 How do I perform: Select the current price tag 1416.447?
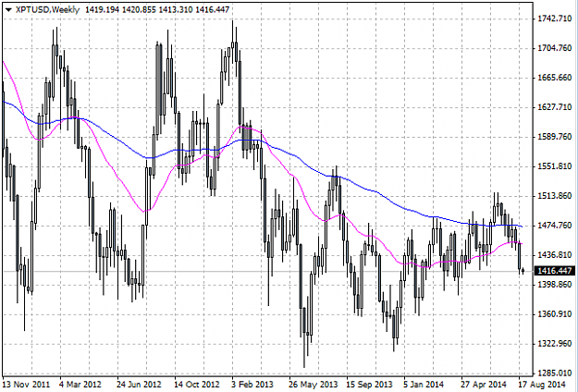coord(556,271)
